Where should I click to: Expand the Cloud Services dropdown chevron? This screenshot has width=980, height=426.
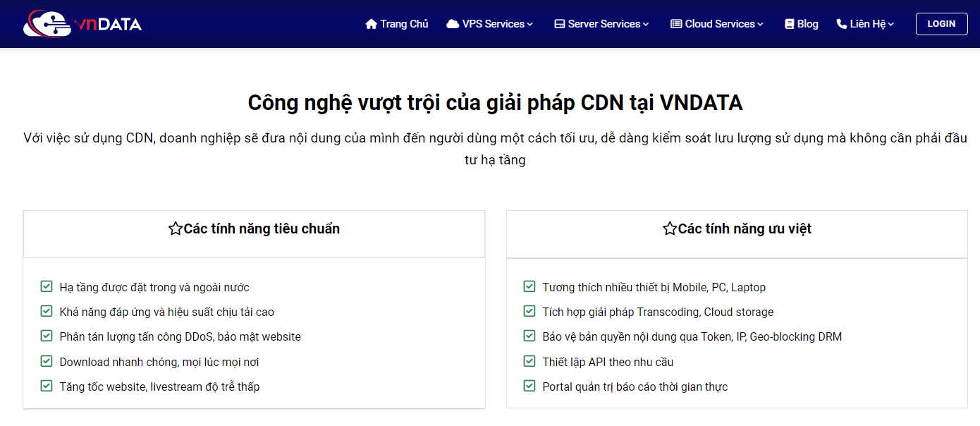pos(761,25)
